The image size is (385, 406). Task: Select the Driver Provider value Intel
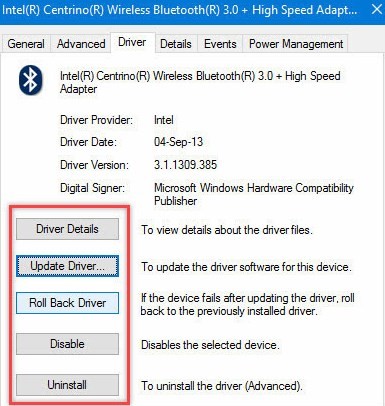coord(164,120)
